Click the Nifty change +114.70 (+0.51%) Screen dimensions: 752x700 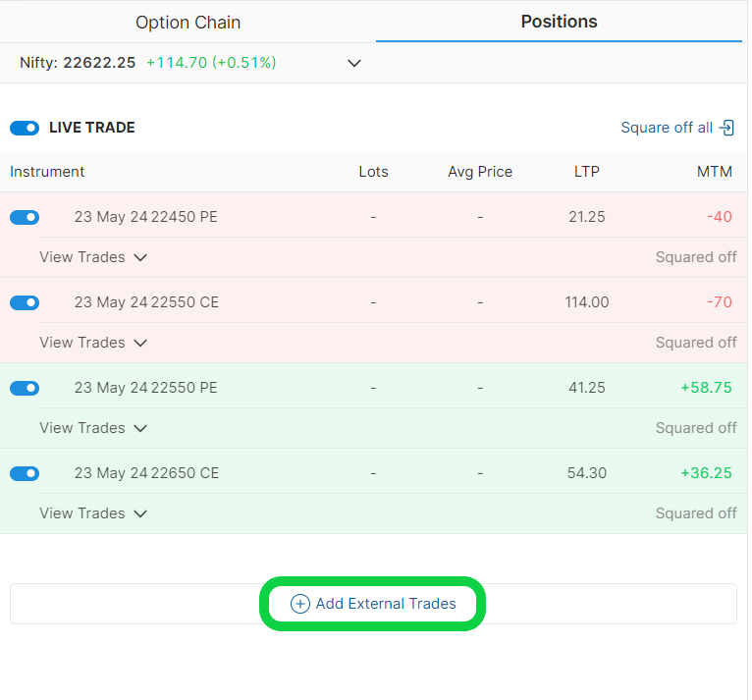click(x=211, y=63)
